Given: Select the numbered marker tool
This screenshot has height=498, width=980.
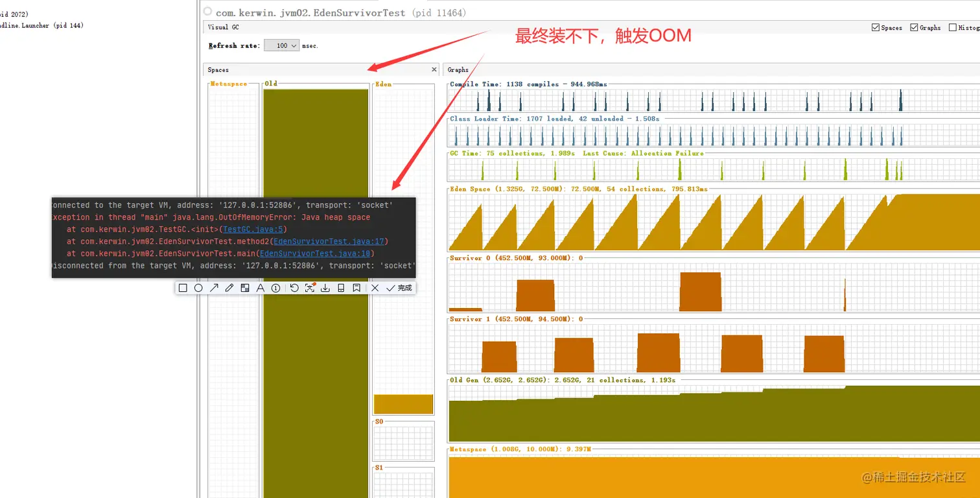Looking at the screenshot, I should pos(276,288).
